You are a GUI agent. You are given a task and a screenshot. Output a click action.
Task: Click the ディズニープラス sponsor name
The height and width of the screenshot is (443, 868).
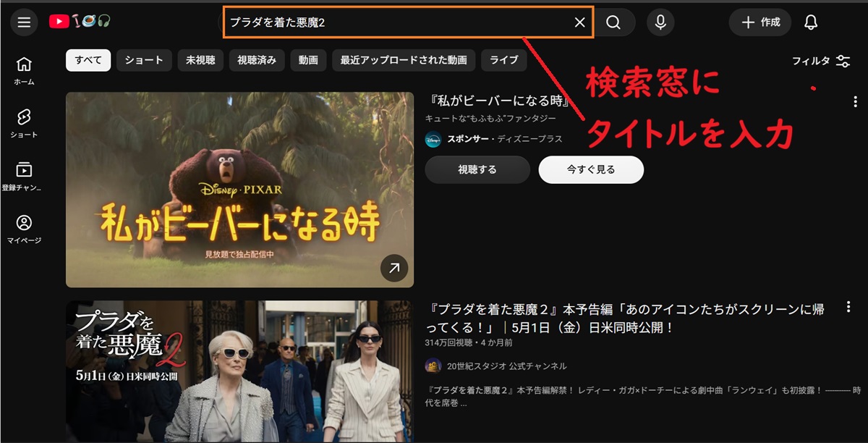coord(529,139)
